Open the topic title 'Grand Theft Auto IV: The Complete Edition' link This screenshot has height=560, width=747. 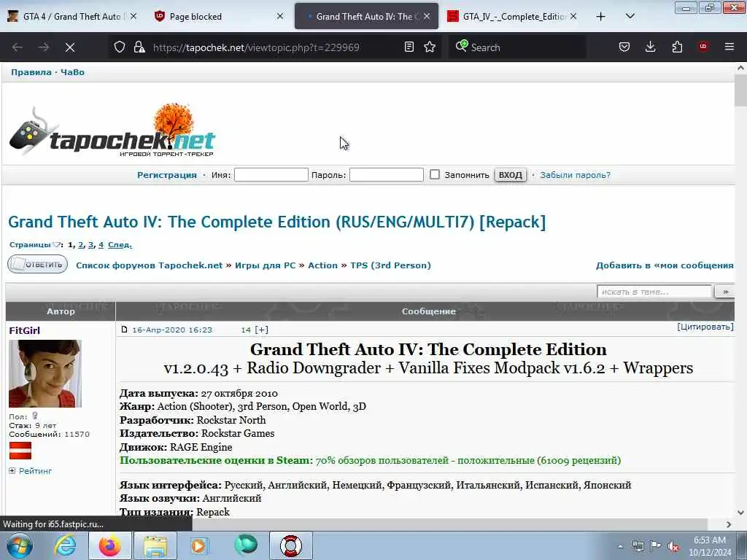click(276, 222)
